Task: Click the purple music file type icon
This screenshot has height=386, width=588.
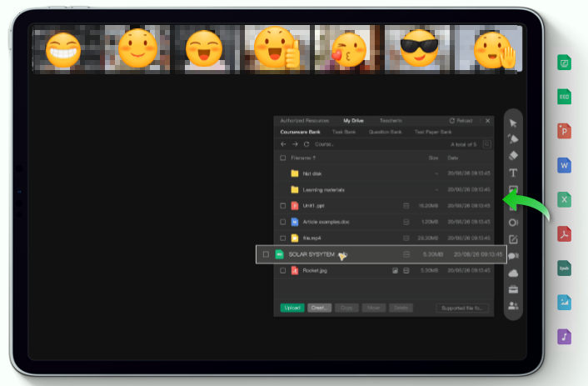Action: point(564,337)
